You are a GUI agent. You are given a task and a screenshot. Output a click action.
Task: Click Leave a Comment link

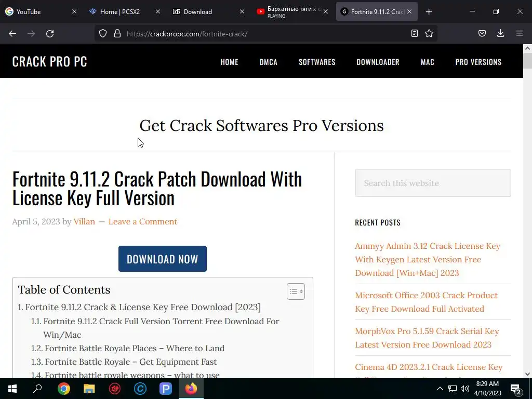coord(143,221)
